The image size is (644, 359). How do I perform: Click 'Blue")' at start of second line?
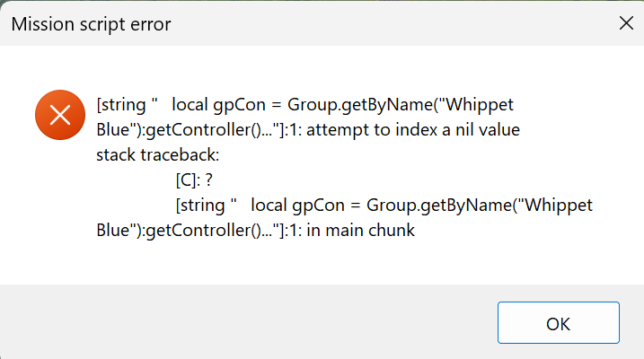pyautogui.click(x=119, y=130)
